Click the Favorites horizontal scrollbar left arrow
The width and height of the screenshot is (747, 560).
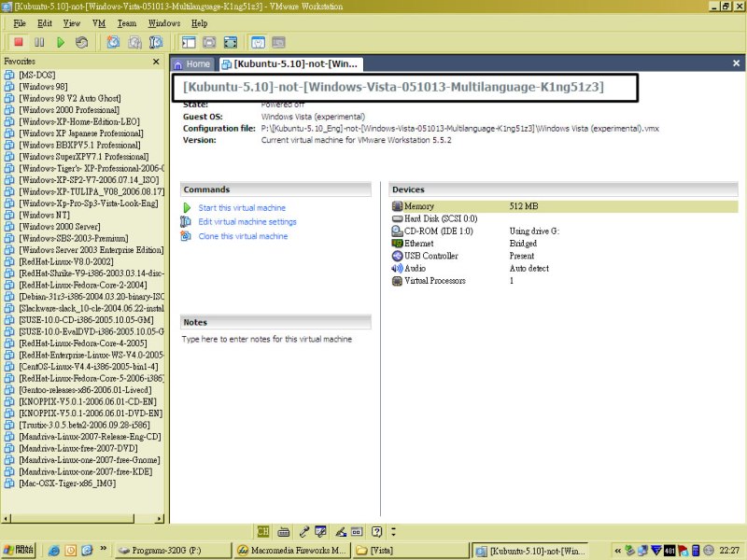(x=6, y=518)
